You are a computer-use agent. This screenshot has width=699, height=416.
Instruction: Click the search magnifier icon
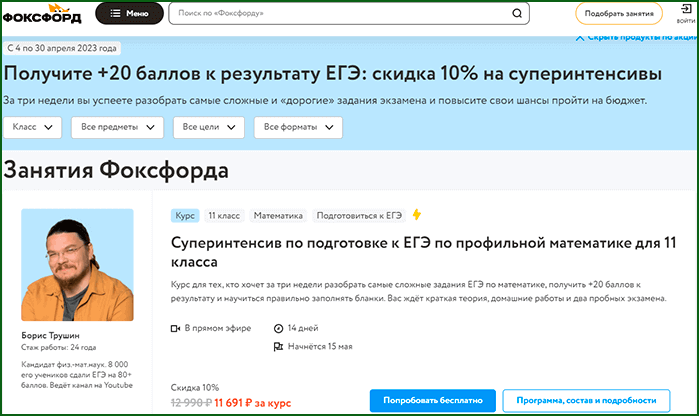[x=517, y=13]
